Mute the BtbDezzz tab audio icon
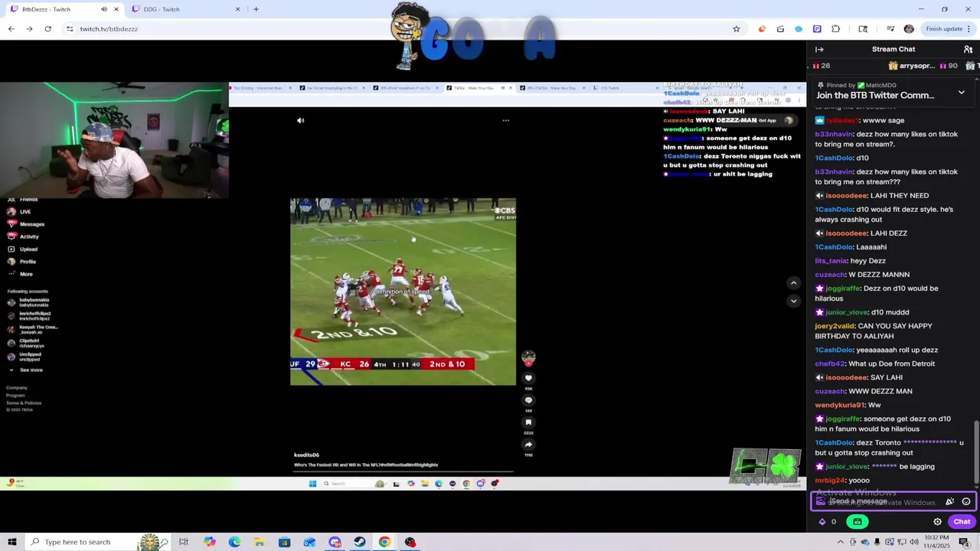This screenshot has height=551, width=980. (103, 9)
